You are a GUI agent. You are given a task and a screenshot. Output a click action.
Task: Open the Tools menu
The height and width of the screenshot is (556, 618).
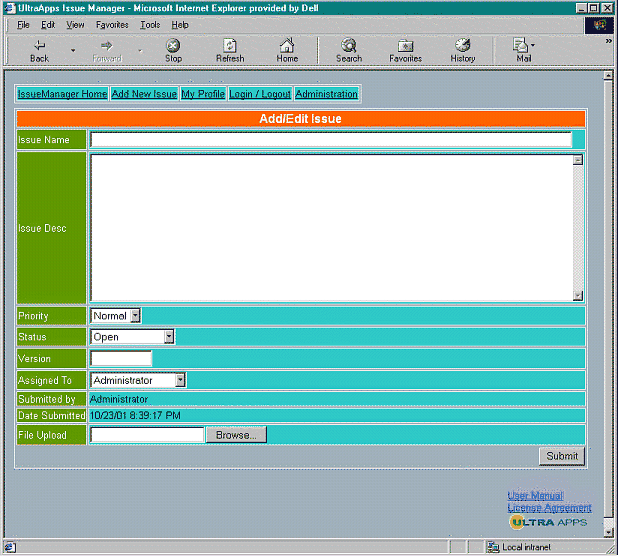[x=150, y=24]
